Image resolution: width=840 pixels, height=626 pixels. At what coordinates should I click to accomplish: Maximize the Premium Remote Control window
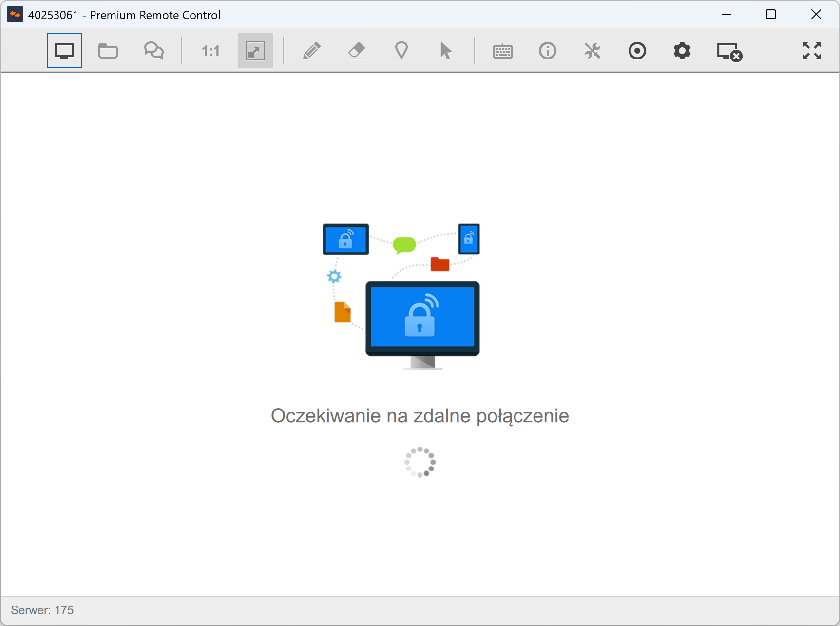click(x=771, y=15)
